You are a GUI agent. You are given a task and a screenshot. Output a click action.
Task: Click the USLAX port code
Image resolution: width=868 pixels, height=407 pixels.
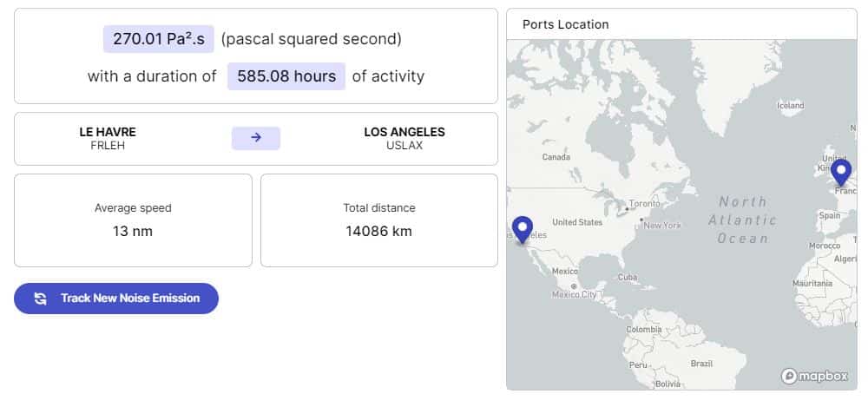pos(404,146)
